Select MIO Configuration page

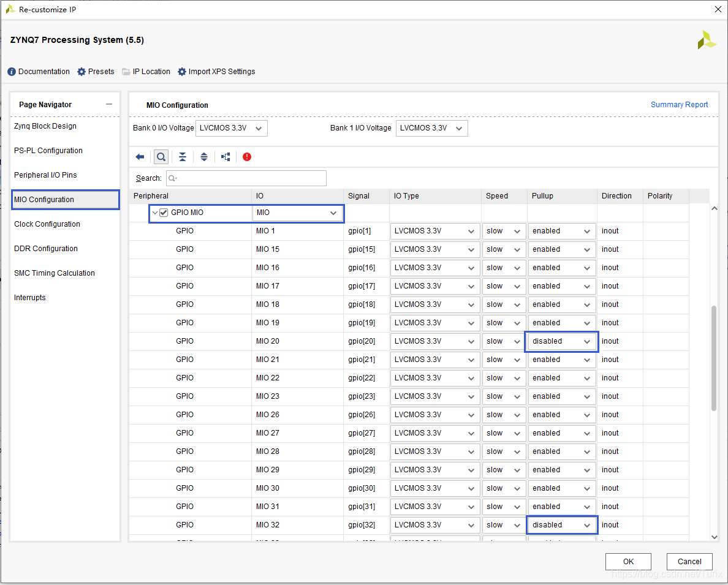click(x=65, y=200)
